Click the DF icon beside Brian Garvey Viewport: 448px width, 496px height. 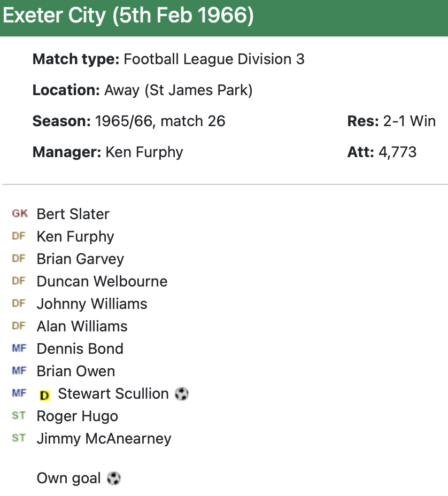click(19, 259)
